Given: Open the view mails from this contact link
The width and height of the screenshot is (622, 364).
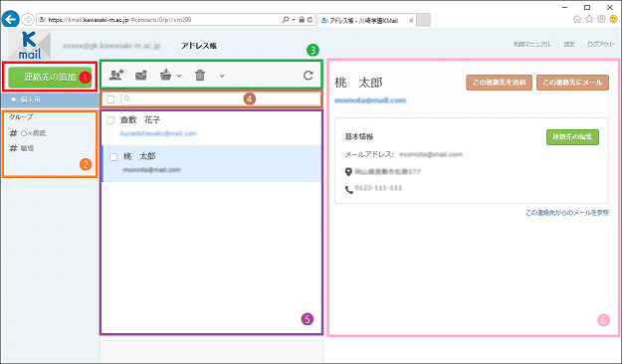Looking at the screenshot, I should [567, 213].
